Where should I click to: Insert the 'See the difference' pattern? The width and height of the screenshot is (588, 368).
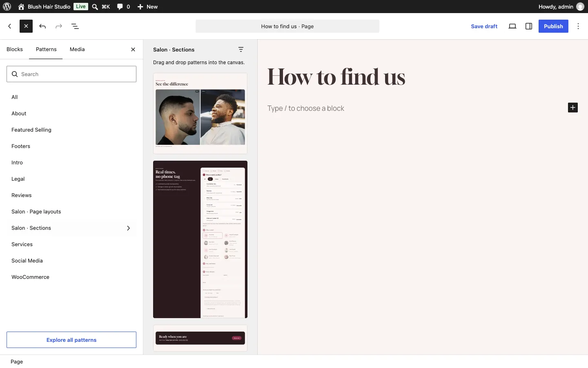pyautogui.click(x=200, y=113)
